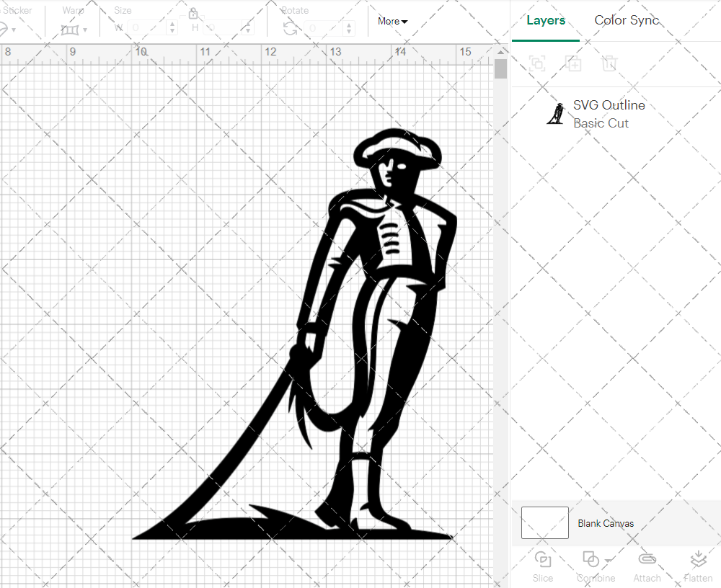Click the Rotate field stepper arrows
Image resolution: width=721 pixels, height=588 pixels.
pos(349,28)
